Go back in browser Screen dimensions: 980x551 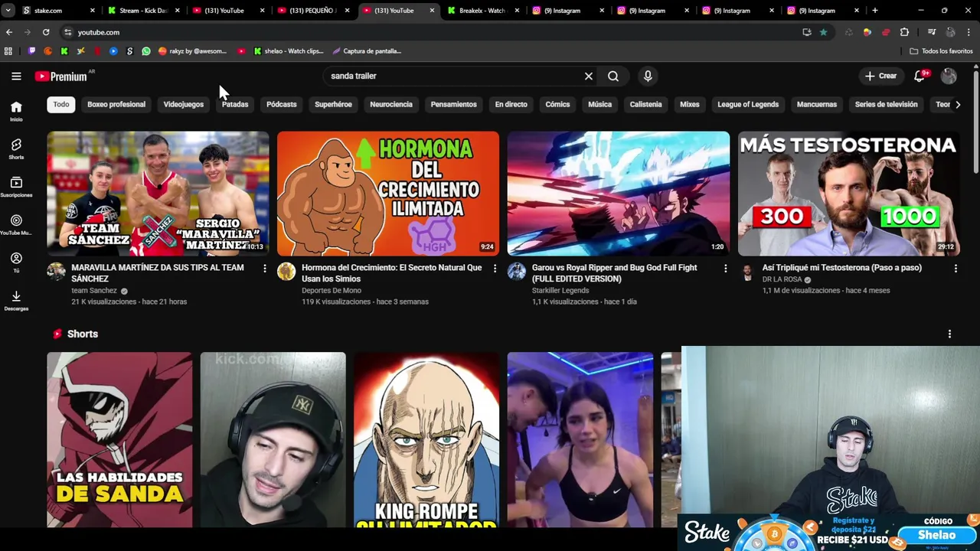click(x=9, y=32)
